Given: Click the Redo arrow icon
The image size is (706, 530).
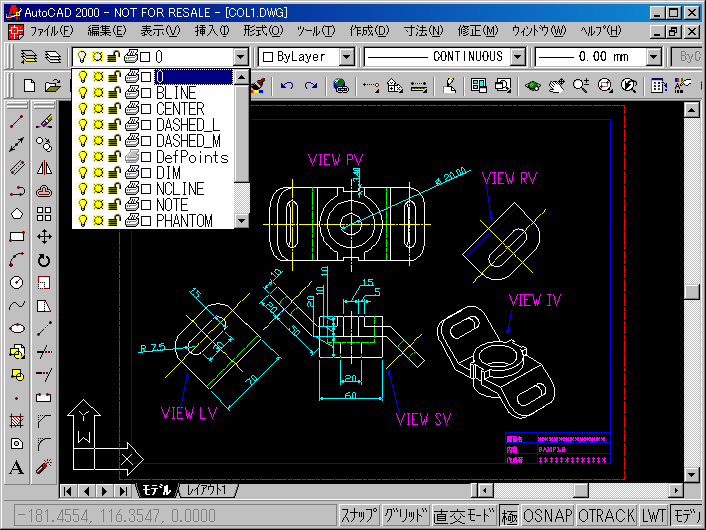Looking at the screenshot, I should pyautogui.click(x=311, y=85).
